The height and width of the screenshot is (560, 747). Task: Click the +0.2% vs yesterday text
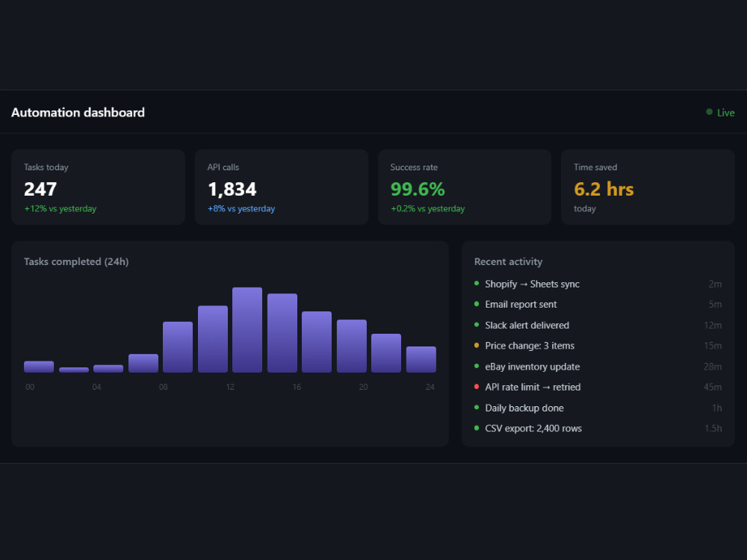(x=428, y=208)
